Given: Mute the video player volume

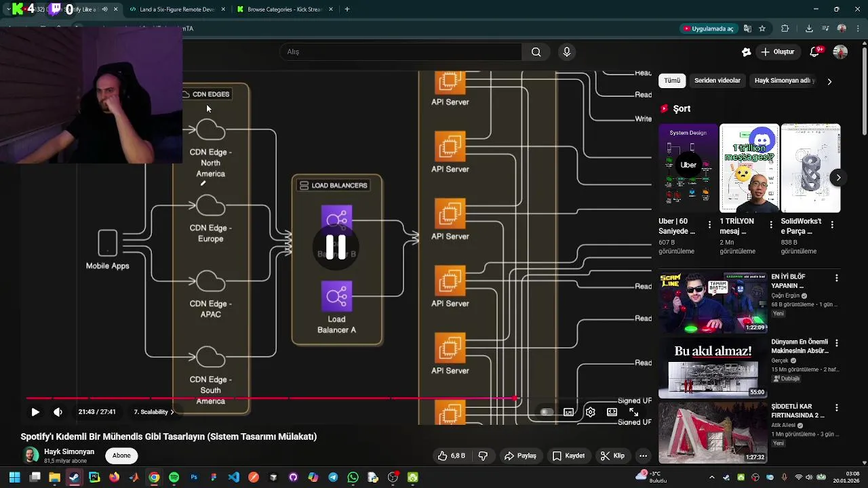Looking at the screenshot, I should (58, 412).
